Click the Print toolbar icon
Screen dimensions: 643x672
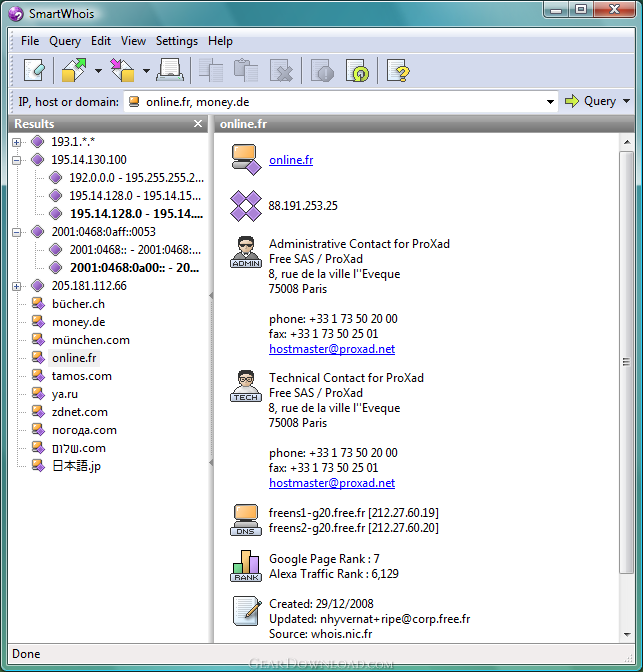tap(170, 70)
